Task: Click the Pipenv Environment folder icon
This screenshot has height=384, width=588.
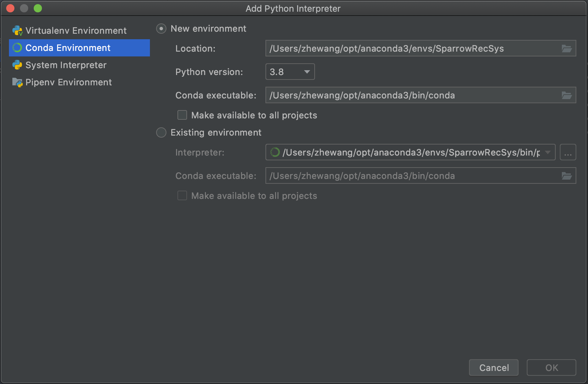Action: [17, 82]
